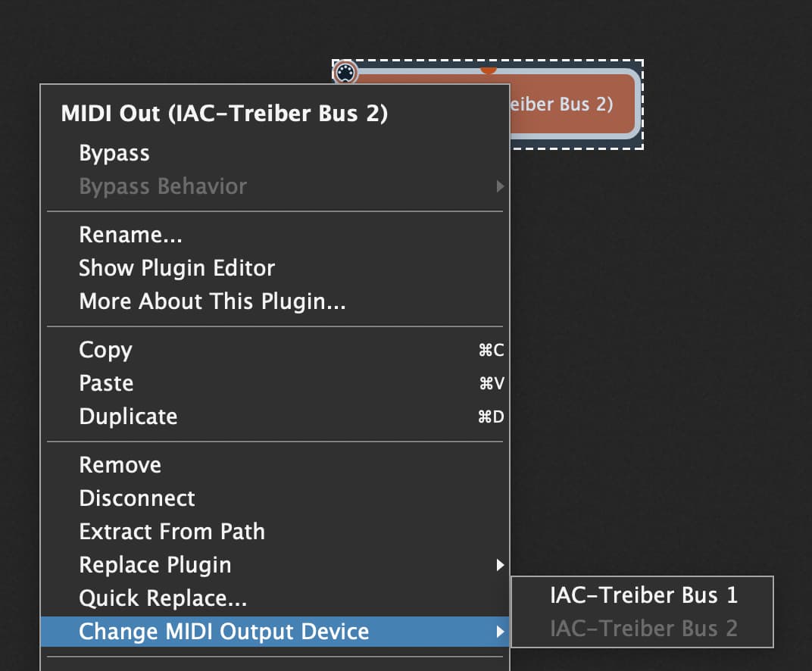Toggle Bypass for the MIDI Out plugin

114,153
